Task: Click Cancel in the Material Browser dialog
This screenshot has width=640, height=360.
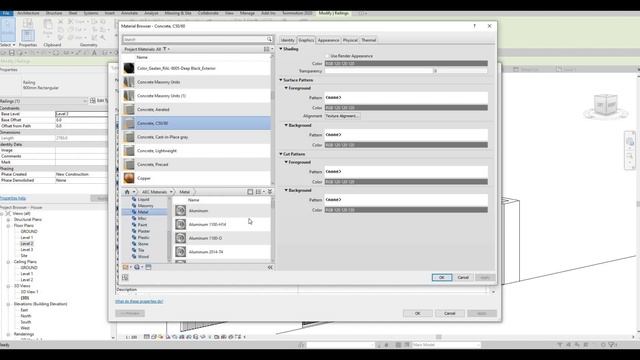Action: click(463, 278)
